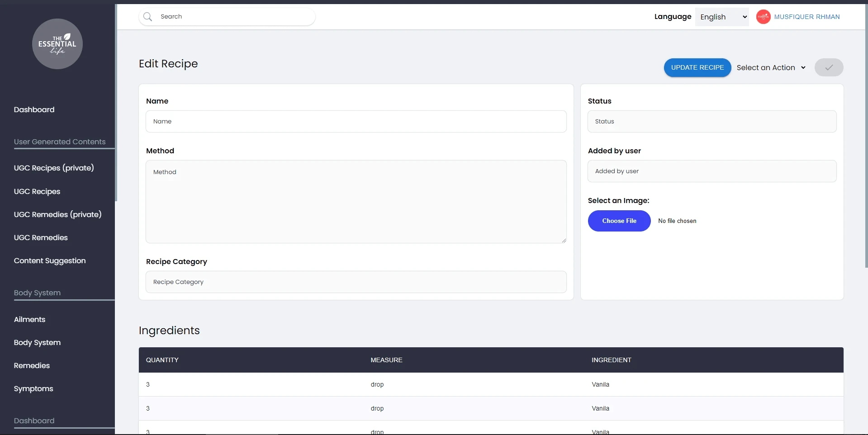Click the User Generated Contents section heading
Image resolution: width=868 pixels, height=435 pixels.
click(60, 142)
